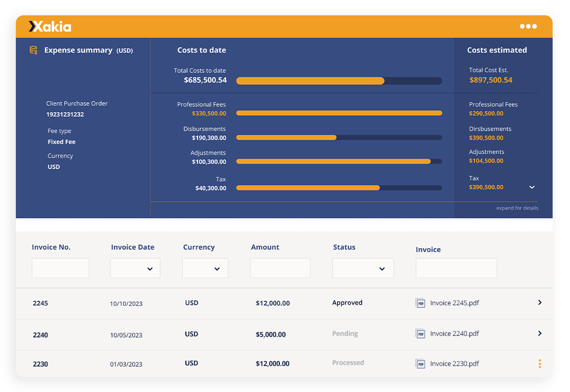Click the expand for details link
Image resolution: width=570 pixels, height=392 pixels.
517,208
